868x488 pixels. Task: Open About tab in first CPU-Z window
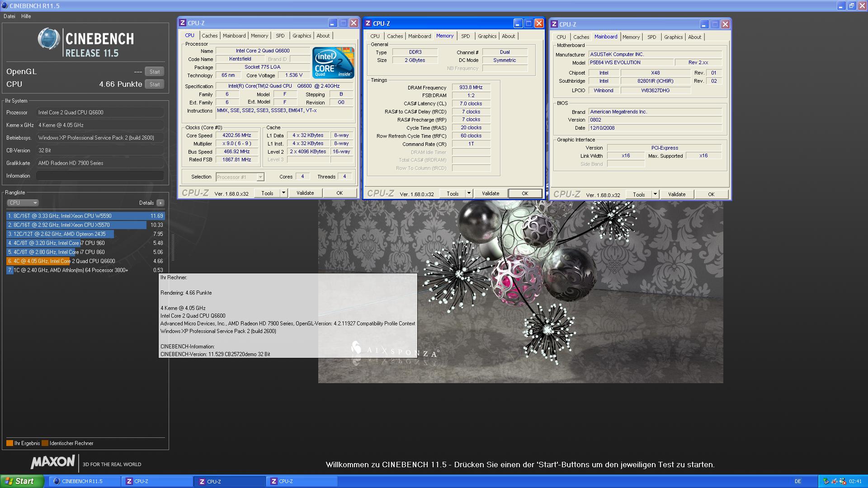pos(323,36)
